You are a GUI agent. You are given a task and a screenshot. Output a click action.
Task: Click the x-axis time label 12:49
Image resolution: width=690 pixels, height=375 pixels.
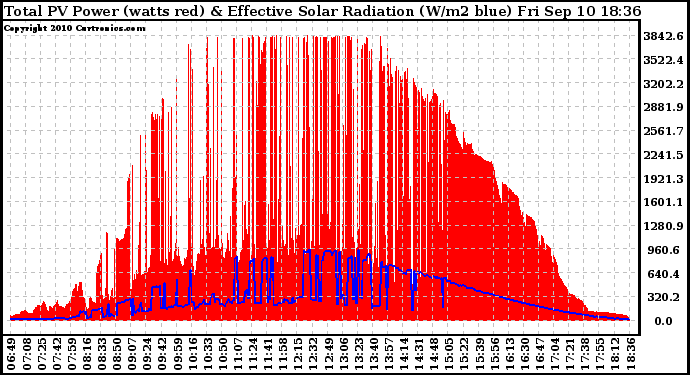click(328, 354)
